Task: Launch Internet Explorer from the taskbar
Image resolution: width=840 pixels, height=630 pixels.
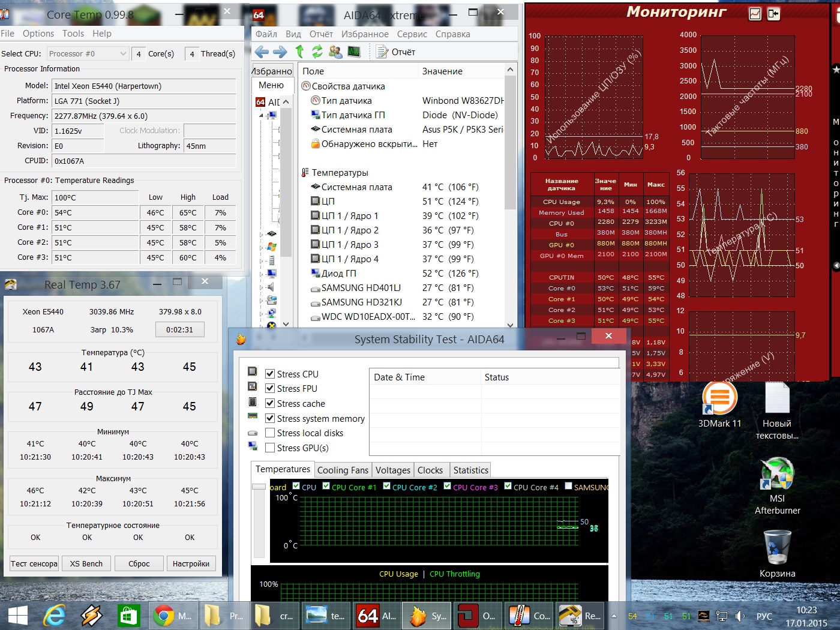Action: click(x=55, y=616)
